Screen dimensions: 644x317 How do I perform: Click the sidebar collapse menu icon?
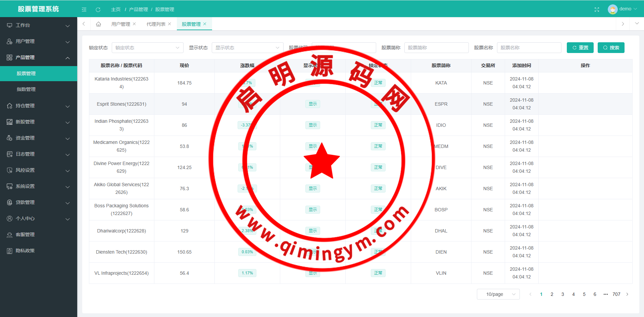pos(84,9)
